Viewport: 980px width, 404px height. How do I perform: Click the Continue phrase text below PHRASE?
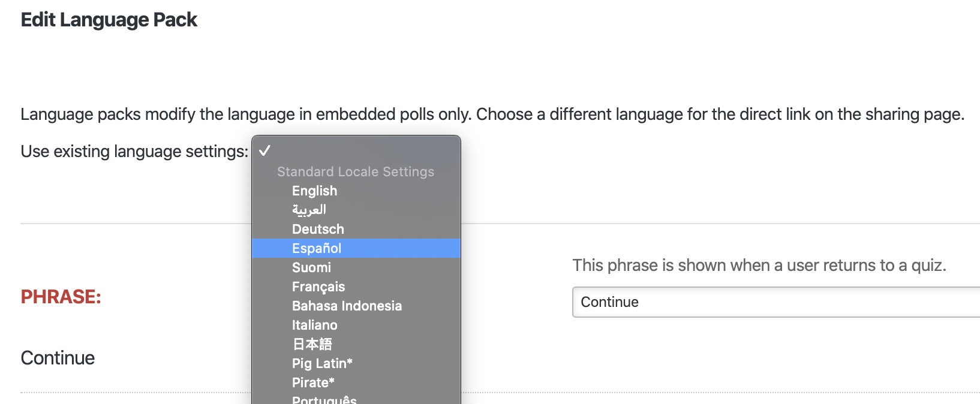(x=58, y=358)
